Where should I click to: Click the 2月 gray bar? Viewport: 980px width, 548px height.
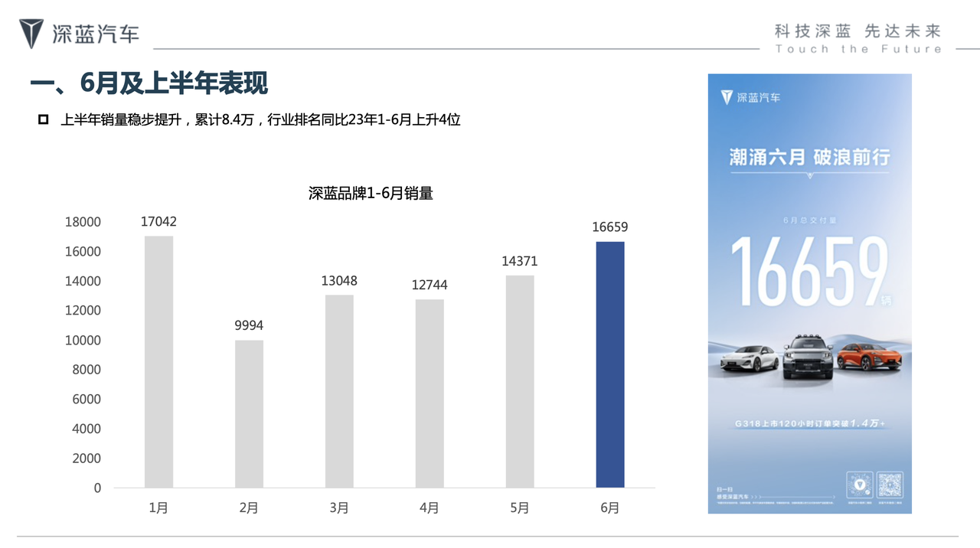pos(249,413)
